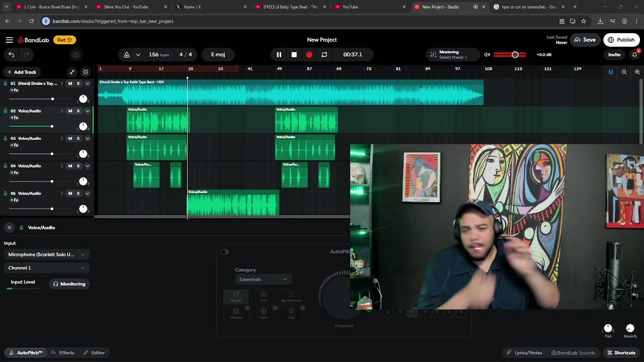Screen dimensions: 644x362
Task: Open track 01 three-dot menu
Action: tap(62, 83)
